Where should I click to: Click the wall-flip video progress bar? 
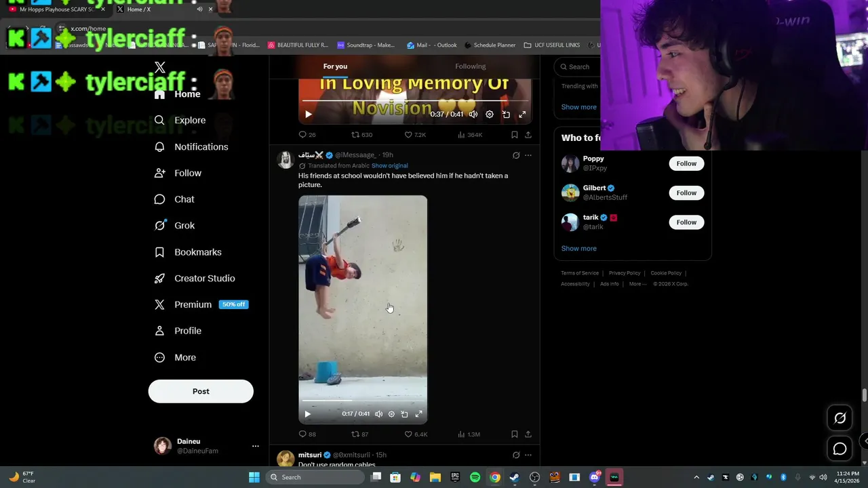pyautogui.click(x=363, y=401)
